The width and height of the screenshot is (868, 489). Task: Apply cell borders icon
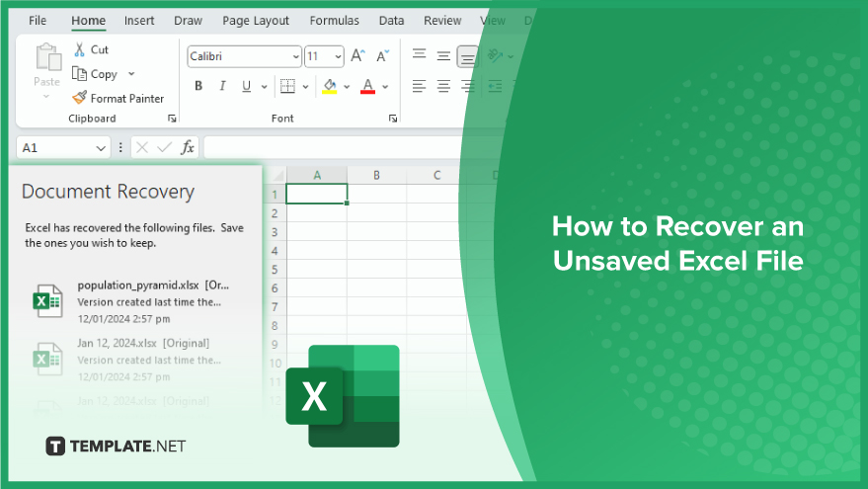287,86
